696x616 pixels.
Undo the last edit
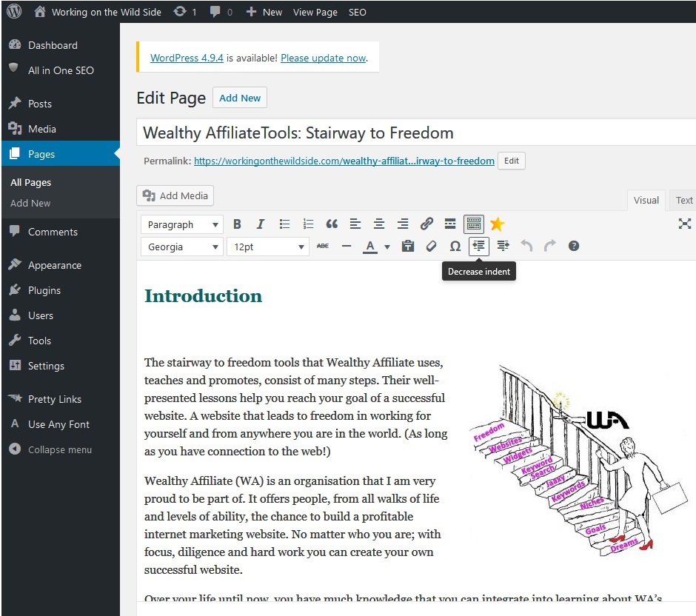tap(526, 246)
